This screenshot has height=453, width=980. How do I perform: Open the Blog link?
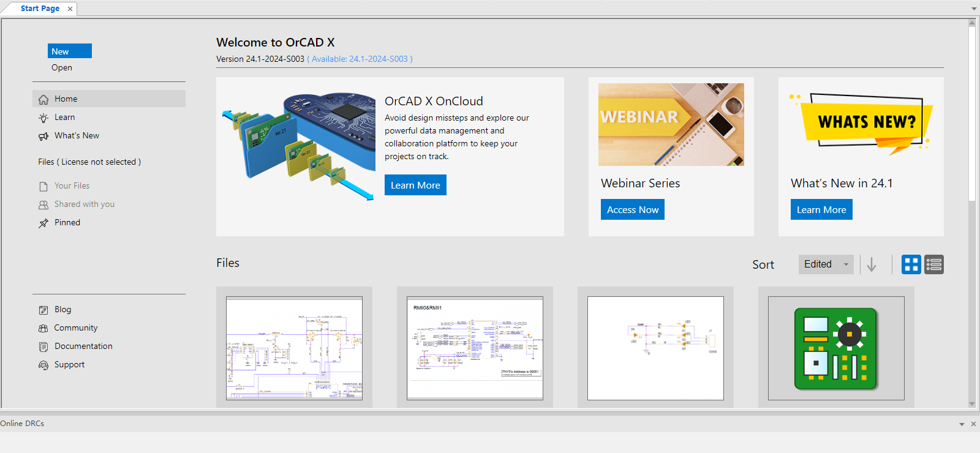click(x=63, y=309)
